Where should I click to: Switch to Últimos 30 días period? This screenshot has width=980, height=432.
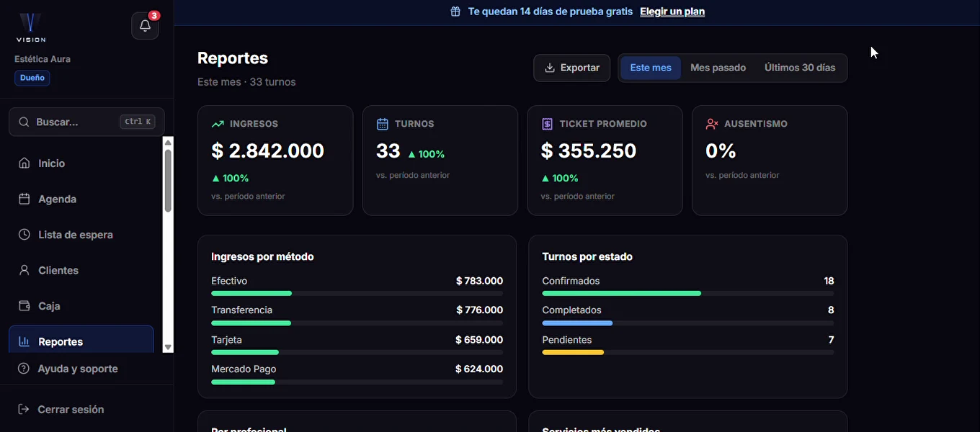pos(800,68)
